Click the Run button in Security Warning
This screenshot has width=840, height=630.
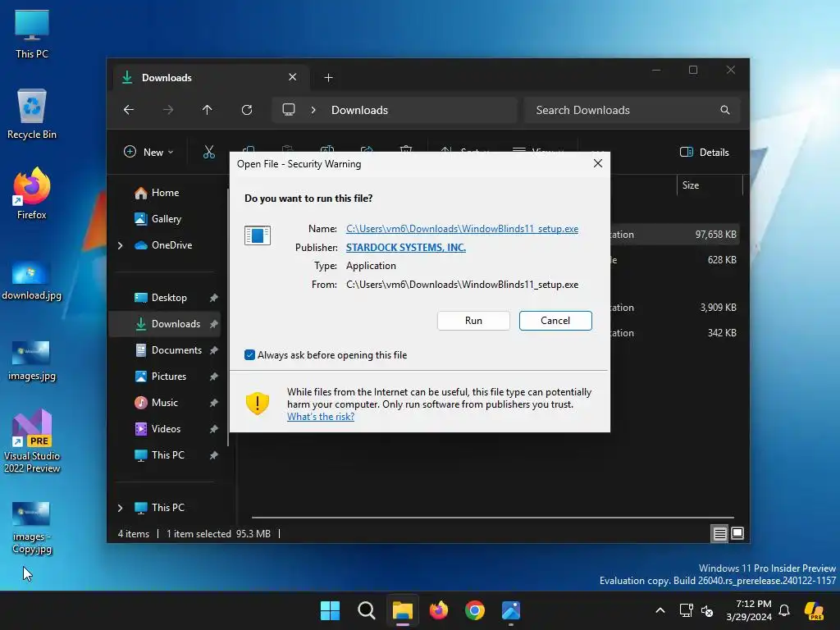coord(473,321)
